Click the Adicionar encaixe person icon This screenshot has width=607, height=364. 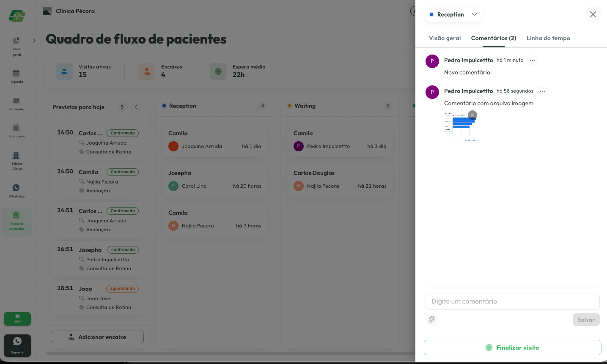(71, 337)
